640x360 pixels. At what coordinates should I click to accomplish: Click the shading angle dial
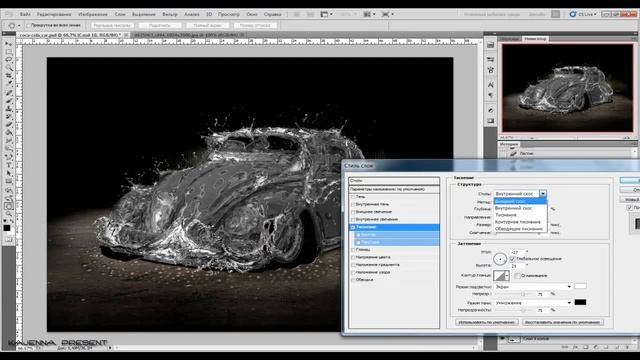coord(500,259)
